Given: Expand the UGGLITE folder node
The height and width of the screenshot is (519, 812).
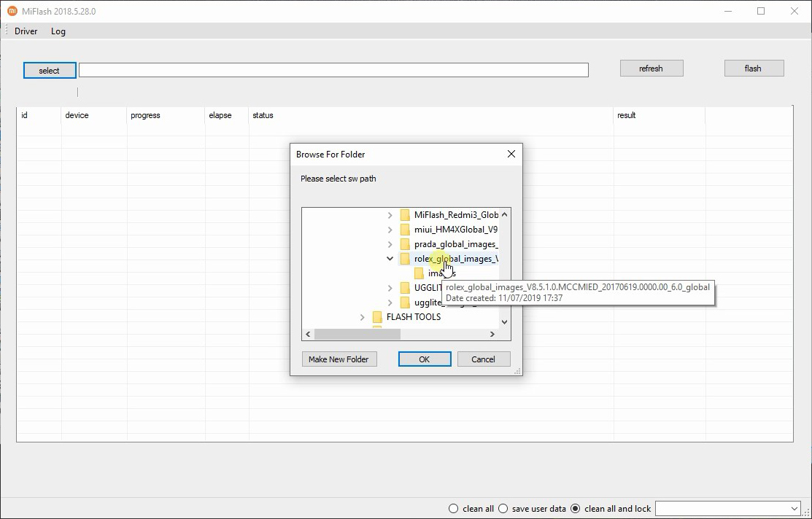Looking at the screenshot, I should pyautogui.click(x=390, y=288).
